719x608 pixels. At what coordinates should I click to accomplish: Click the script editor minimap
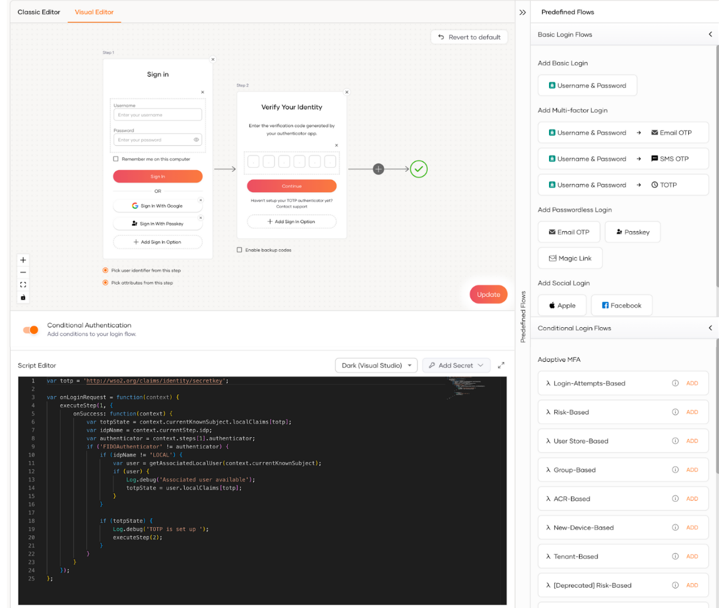468,388
